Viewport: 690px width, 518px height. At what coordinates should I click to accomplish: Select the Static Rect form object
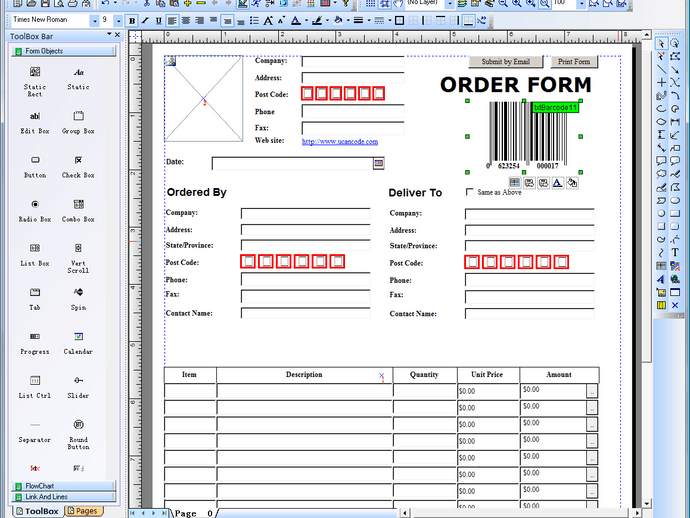click(35, 81)
